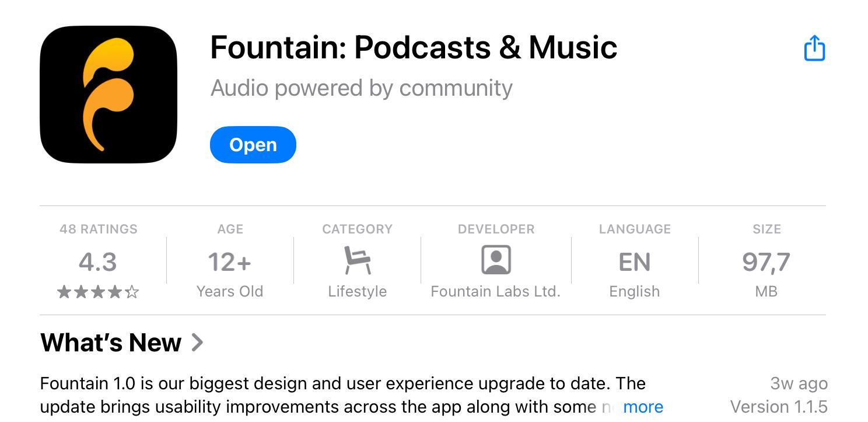Tap the Lifestyle category label
Screen dimensions: 868x422
(x=357, y=291)
